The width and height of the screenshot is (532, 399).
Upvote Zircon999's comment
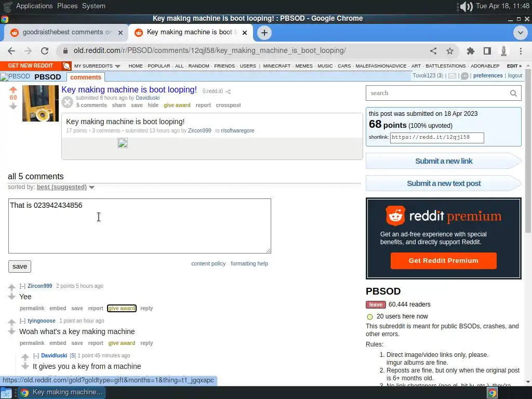[11, 288]
